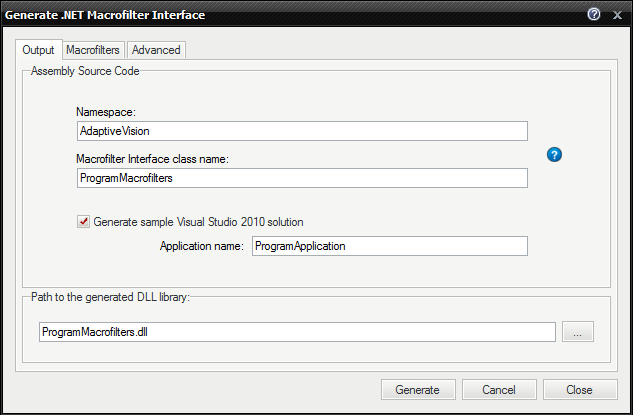
Task: Click the Cancel button
Action: 498,390
